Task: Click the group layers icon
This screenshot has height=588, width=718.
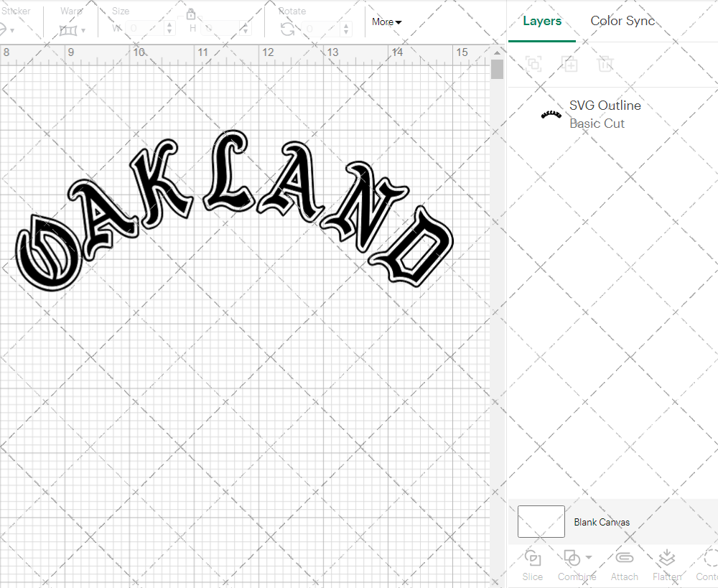Action: (x=533, y=64)
